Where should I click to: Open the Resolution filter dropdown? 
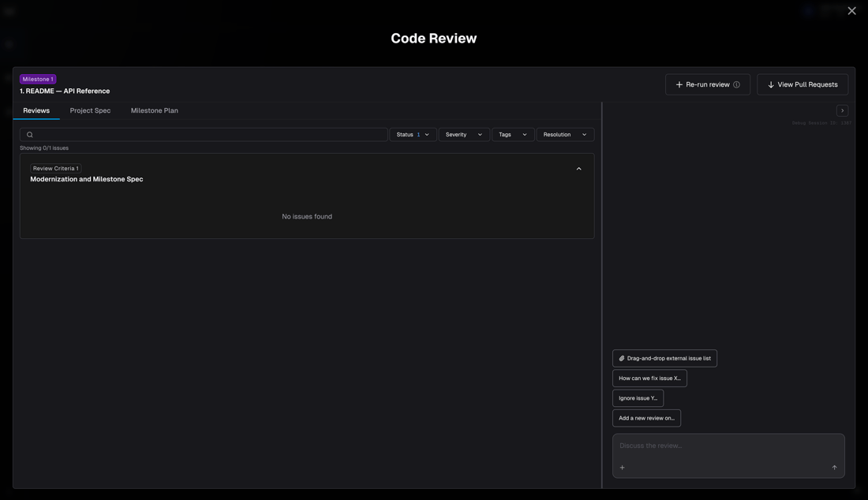pyautogui.click(x=565, y=134)
